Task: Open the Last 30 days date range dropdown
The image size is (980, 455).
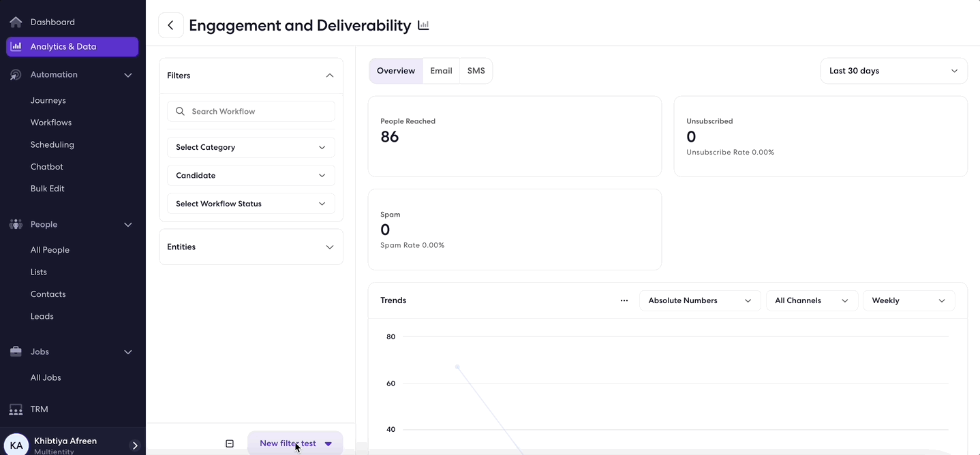Action: tap(893, 71)
